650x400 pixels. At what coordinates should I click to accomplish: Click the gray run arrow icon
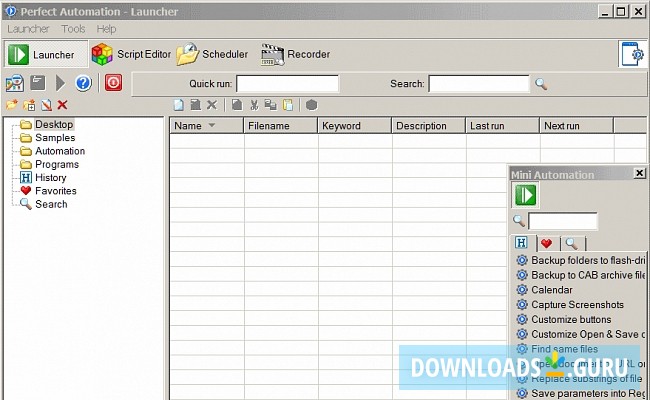click(x=61, y=83)
